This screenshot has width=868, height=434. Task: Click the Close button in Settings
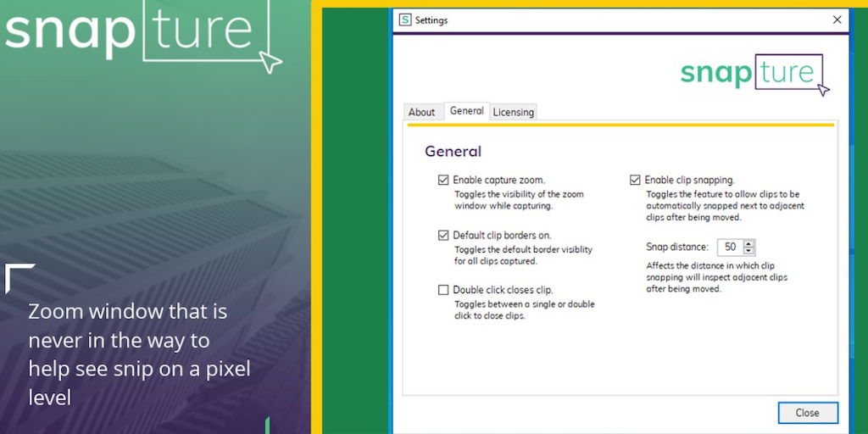pos(807,413)
